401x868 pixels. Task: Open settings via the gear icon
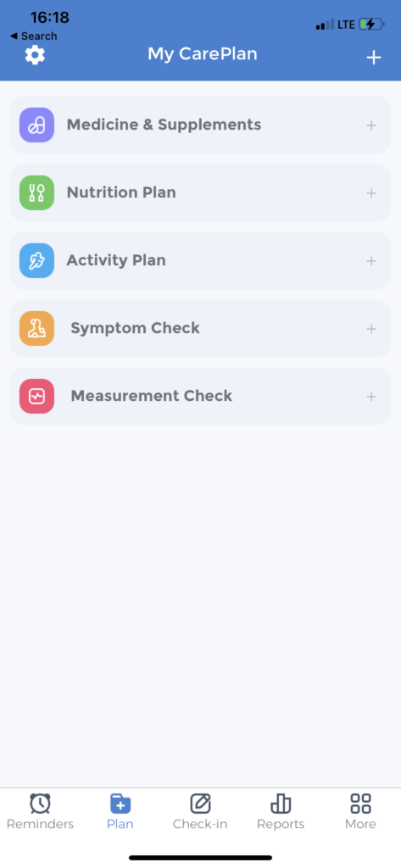tap(35, 55)
